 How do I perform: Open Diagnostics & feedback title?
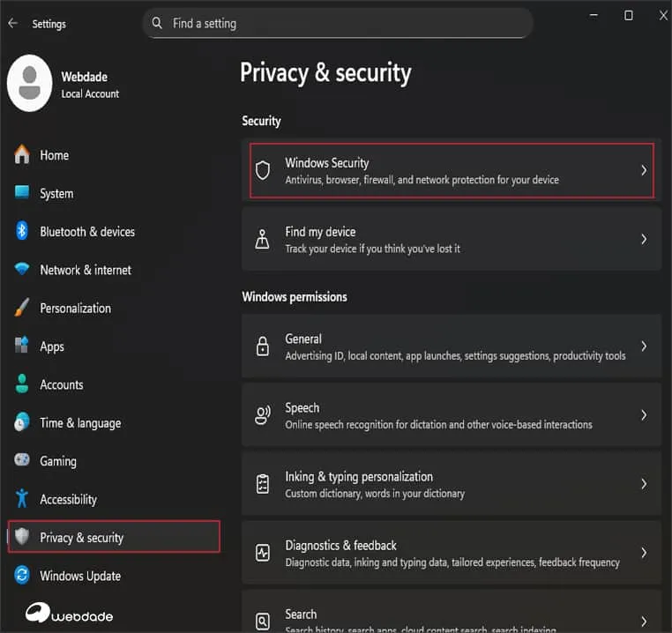pyautogui.click(x=341, y=546)
